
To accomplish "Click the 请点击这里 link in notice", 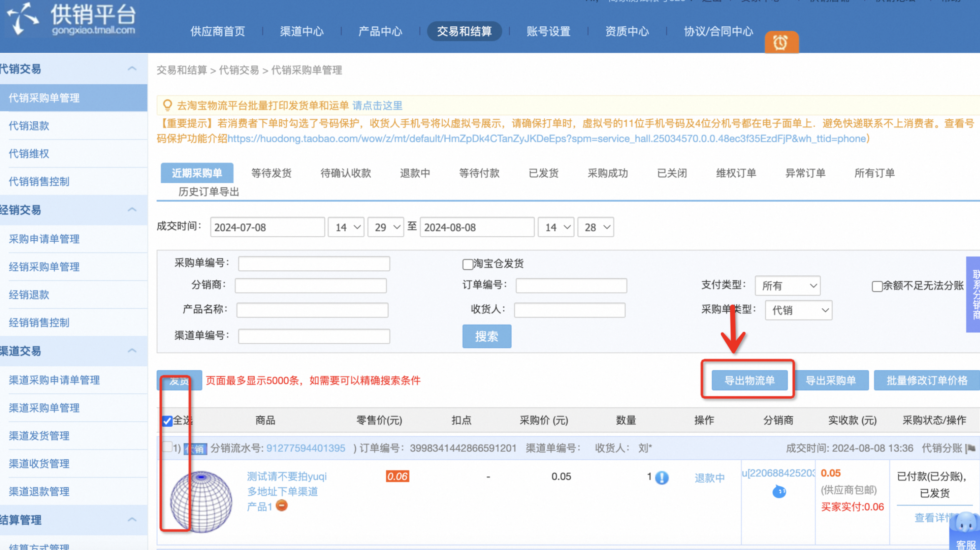I will tap(377, 105).
